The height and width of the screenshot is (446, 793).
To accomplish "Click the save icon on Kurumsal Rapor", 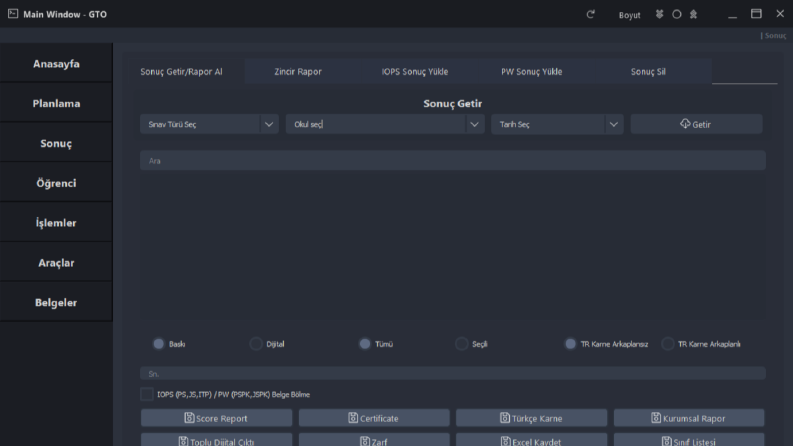I will 656,418.
